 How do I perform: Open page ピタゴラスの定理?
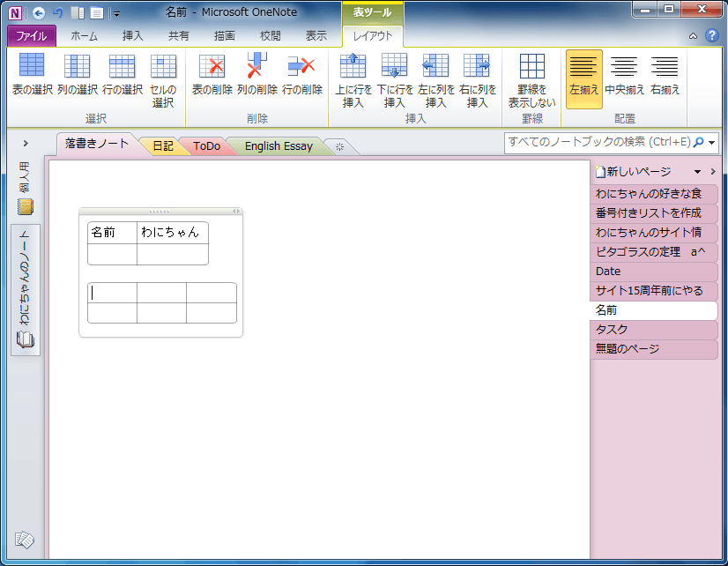(654, 251)
